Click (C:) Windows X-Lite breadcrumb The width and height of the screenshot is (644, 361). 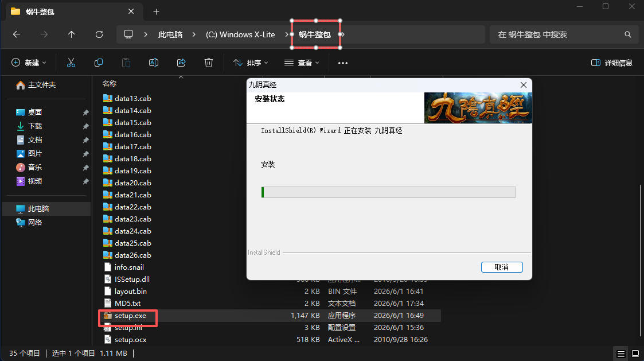click(240, 34)
